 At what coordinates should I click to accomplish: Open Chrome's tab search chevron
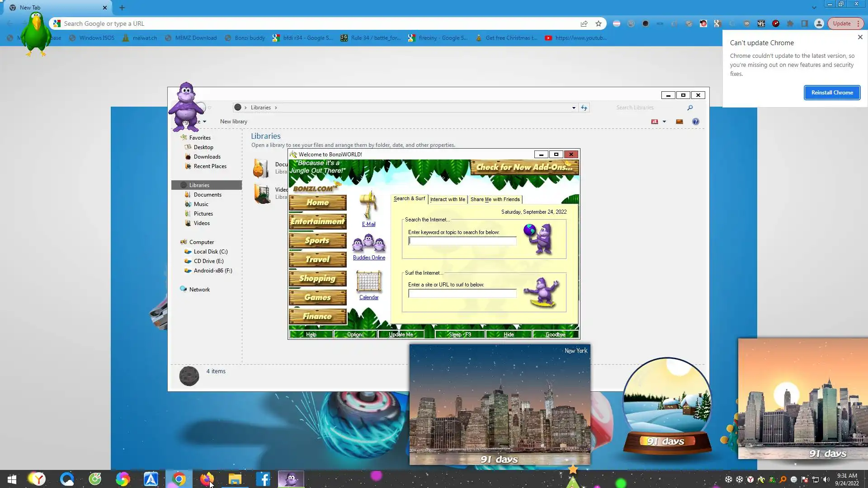pos(814,7)
